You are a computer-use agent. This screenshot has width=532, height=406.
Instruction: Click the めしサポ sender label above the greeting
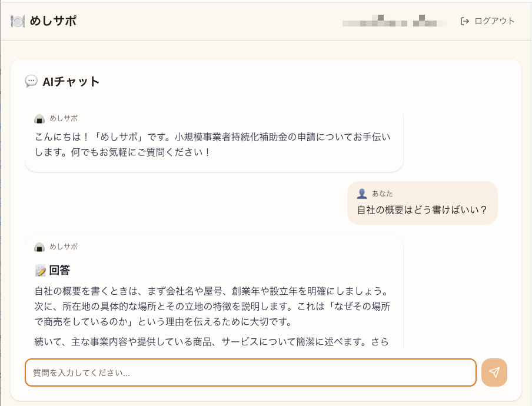tap(64, 118)
